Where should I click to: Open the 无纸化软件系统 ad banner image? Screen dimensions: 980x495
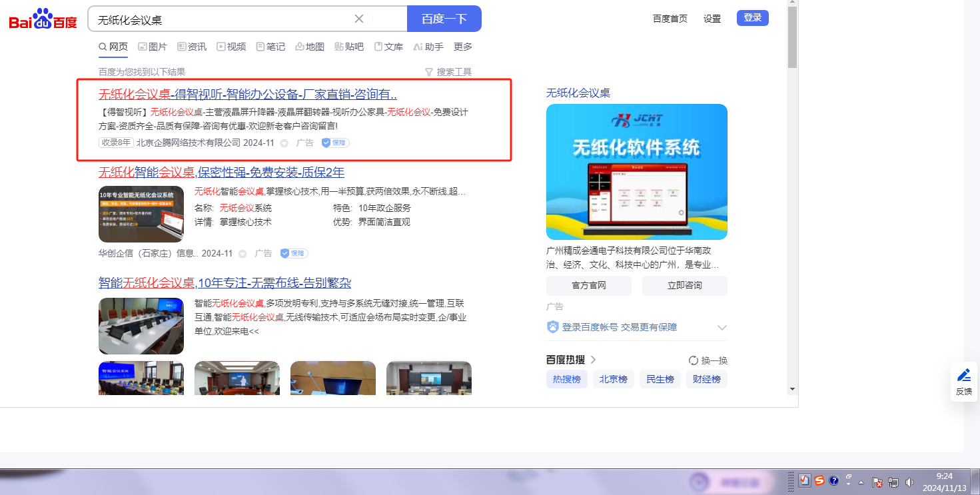(637, 172)
